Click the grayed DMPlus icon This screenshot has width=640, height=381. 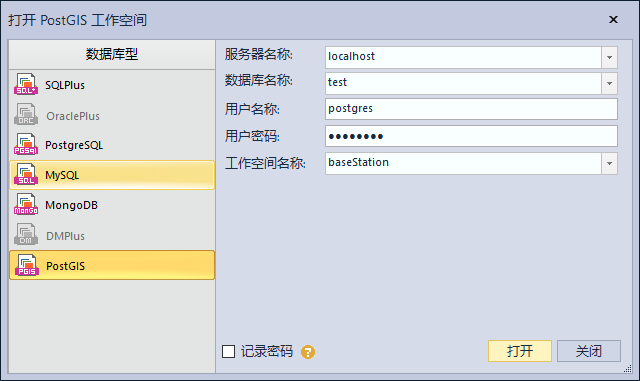point(26,235)
